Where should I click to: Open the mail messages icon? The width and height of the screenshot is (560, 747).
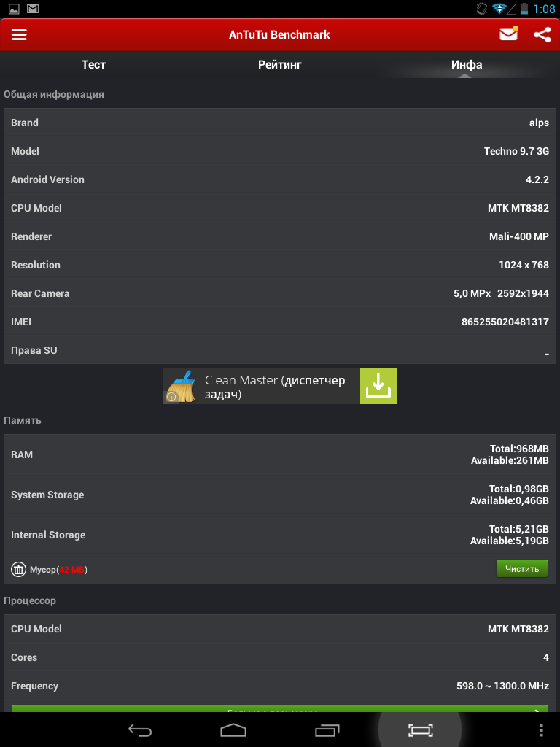tap(508, 34)
